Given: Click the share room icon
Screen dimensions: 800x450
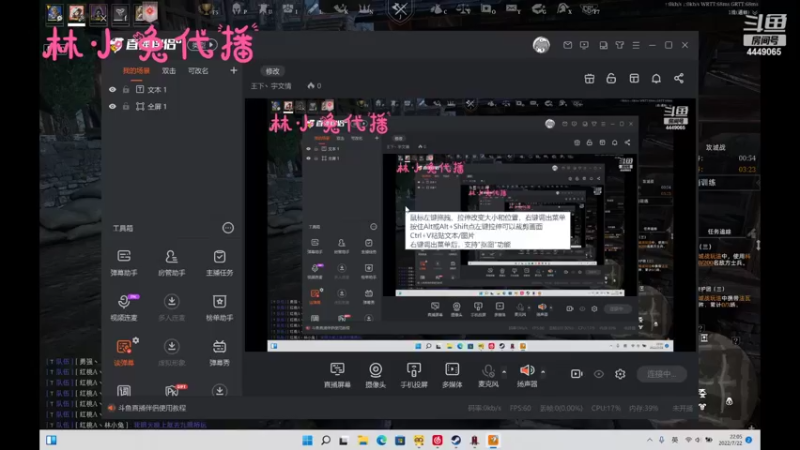Looking at the screenshot, I should coord(679,79).
